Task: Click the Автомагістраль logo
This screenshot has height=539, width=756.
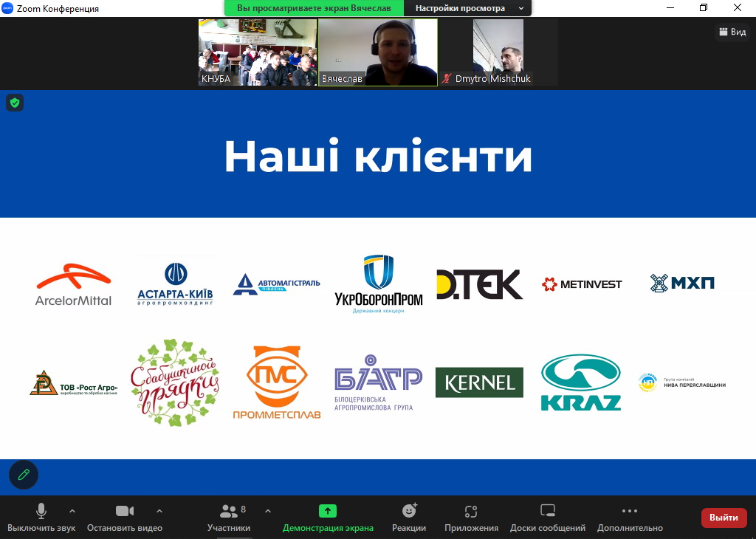Action: coord(276,284)
